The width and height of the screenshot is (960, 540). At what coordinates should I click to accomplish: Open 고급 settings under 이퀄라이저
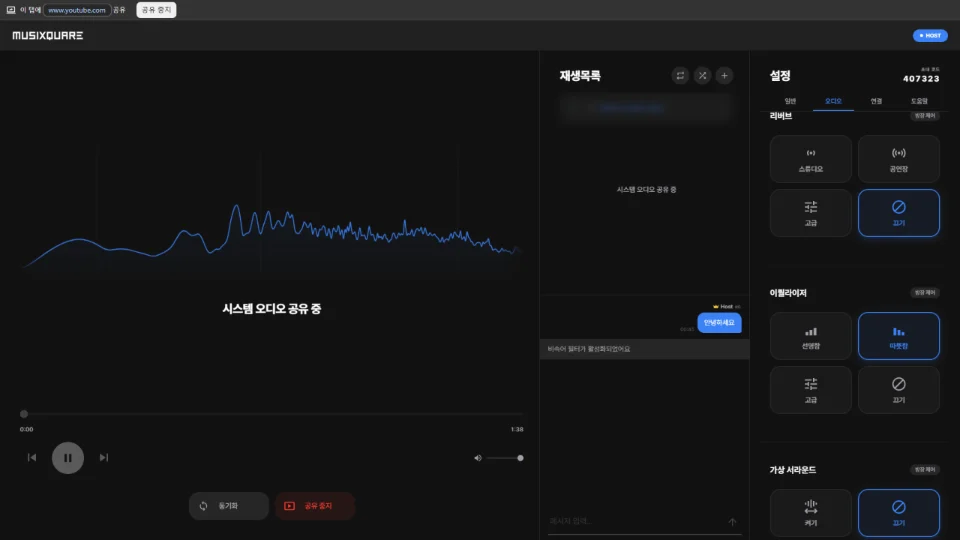(810, 389)
